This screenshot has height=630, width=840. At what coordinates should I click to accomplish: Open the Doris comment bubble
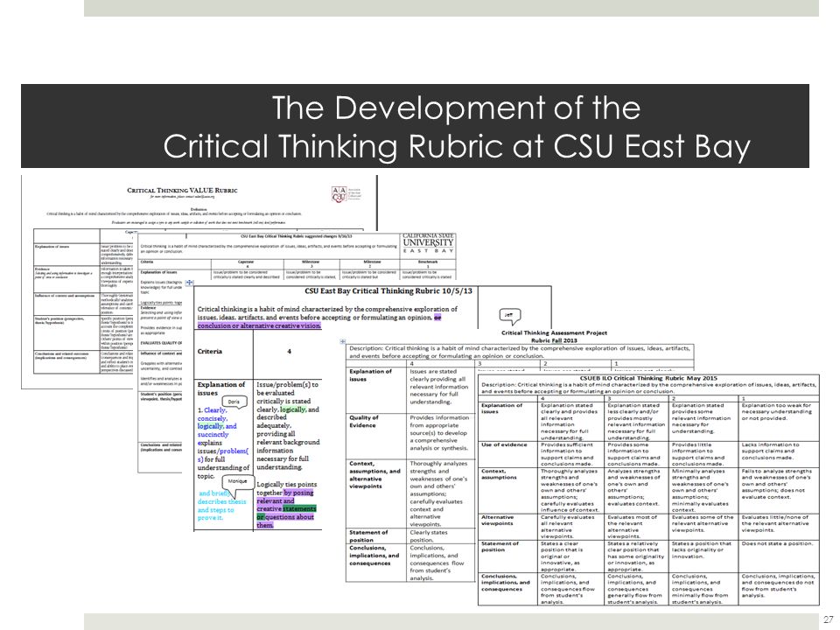point(234,402)
